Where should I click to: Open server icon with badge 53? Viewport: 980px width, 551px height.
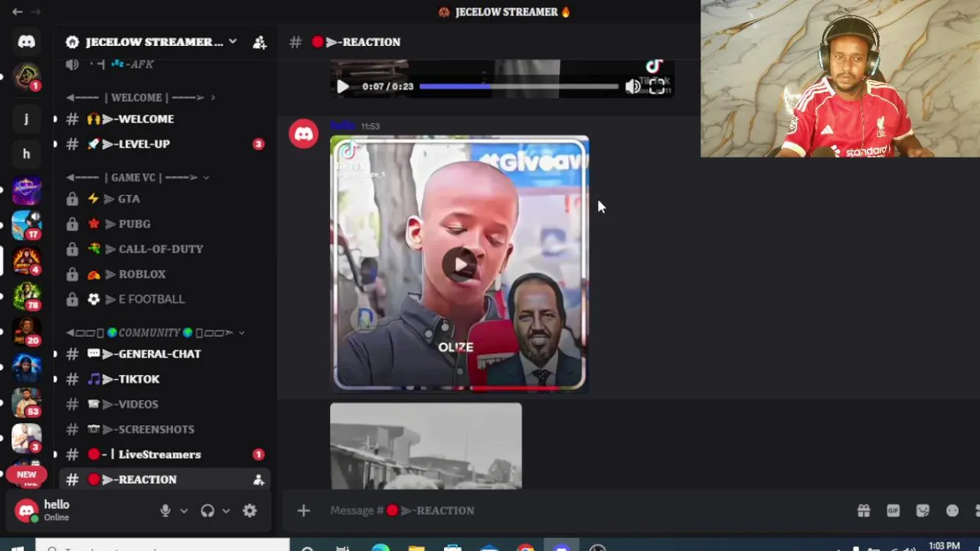[26, 403]
